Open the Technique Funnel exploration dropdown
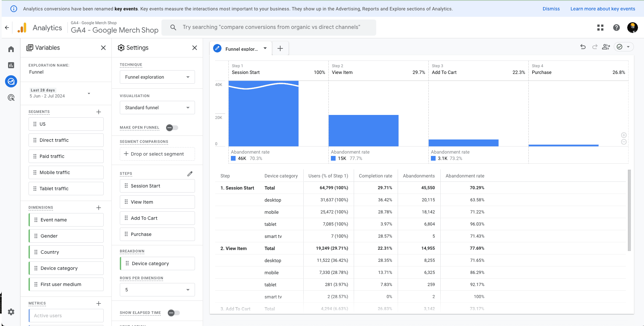 tap(157, 77)
